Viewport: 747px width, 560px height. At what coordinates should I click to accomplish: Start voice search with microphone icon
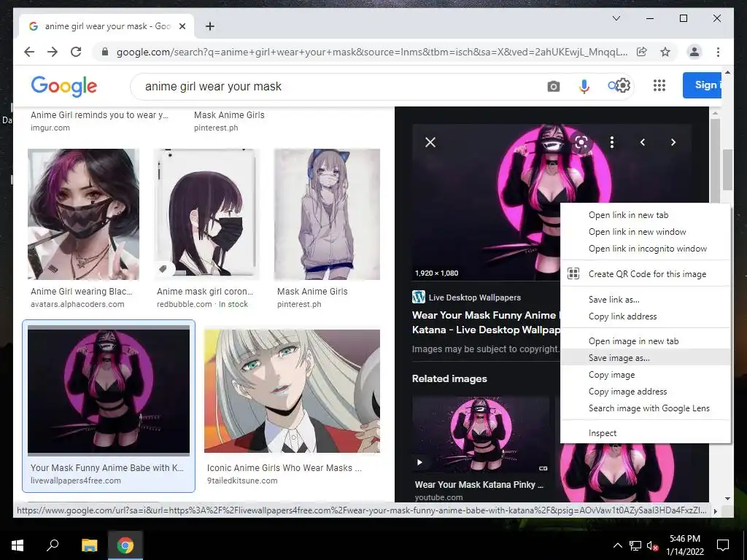(x=584, y=87)
